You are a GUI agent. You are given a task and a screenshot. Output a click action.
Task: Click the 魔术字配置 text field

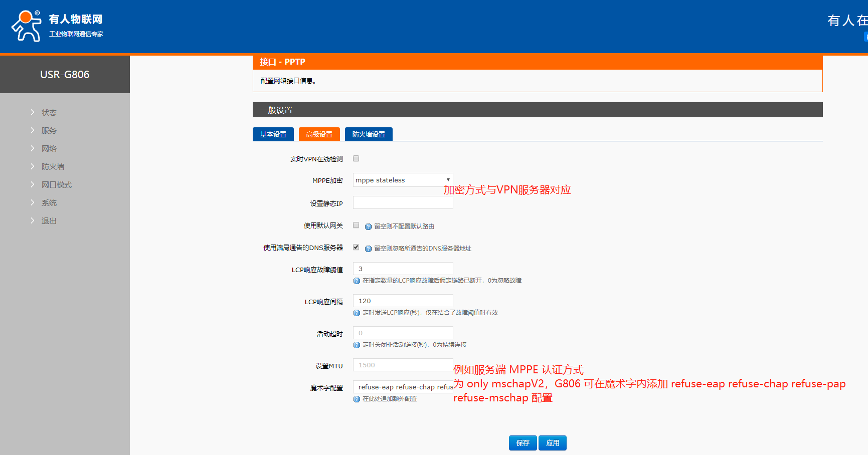(403, 387)
